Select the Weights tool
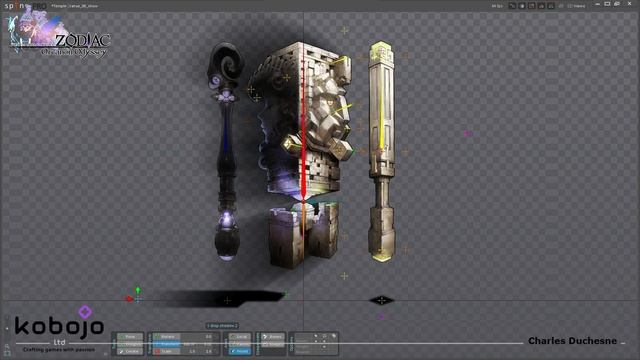This screenshot has height=360, width=640. (x=130, y=344)
